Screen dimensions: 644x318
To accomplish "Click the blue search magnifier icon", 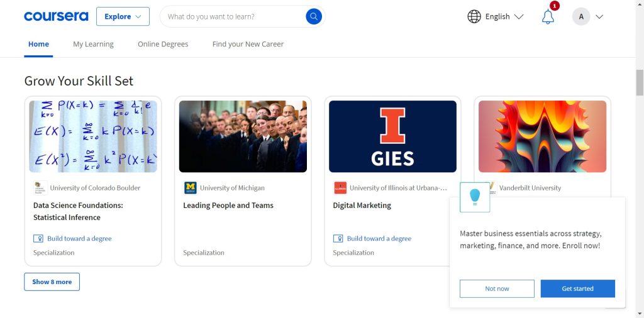I will tap(314, 16).
